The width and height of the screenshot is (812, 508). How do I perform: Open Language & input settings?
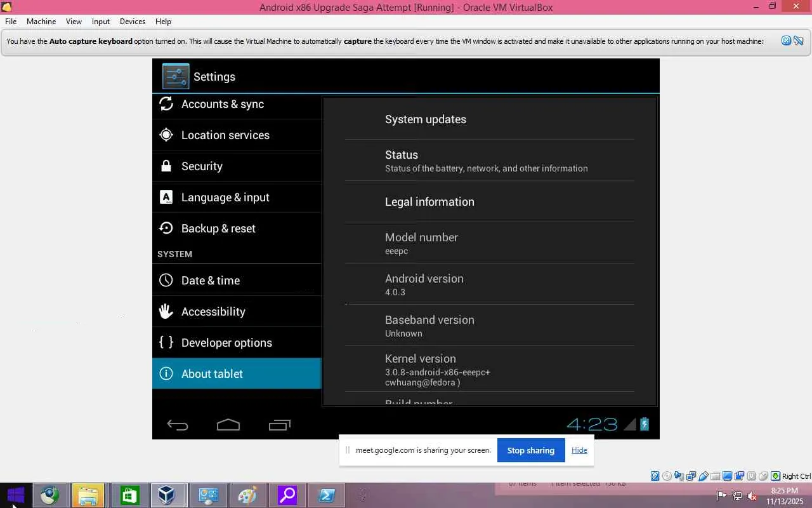click(x=237, y=197)
